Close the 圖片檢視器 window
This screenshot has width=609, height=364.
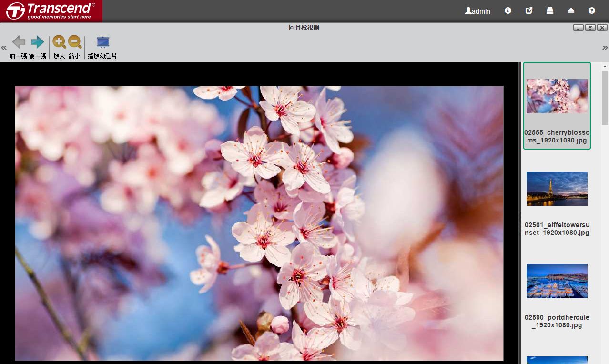pyautogui.click(x=602, y=28)
